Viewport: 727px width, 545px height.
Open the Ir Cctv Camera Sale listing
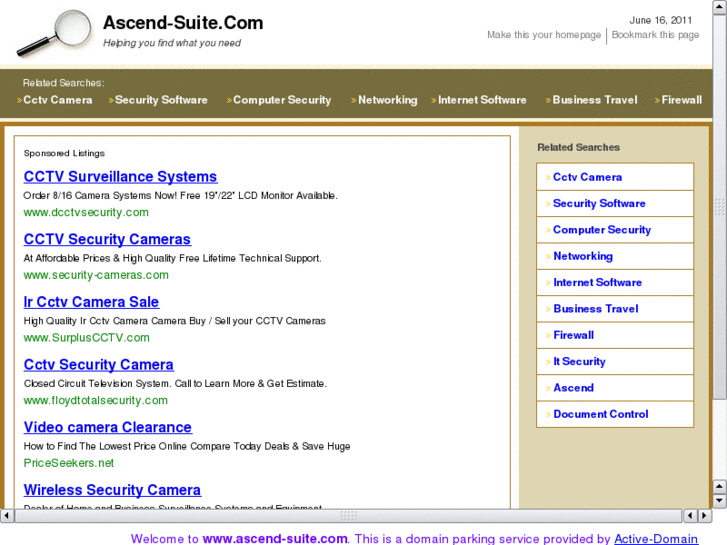[91, 302]
